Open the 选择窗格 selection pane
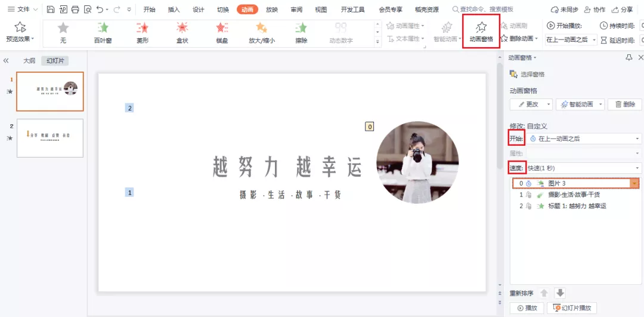Viewport: 644px width, 317px height. click(x=527, y=75)
